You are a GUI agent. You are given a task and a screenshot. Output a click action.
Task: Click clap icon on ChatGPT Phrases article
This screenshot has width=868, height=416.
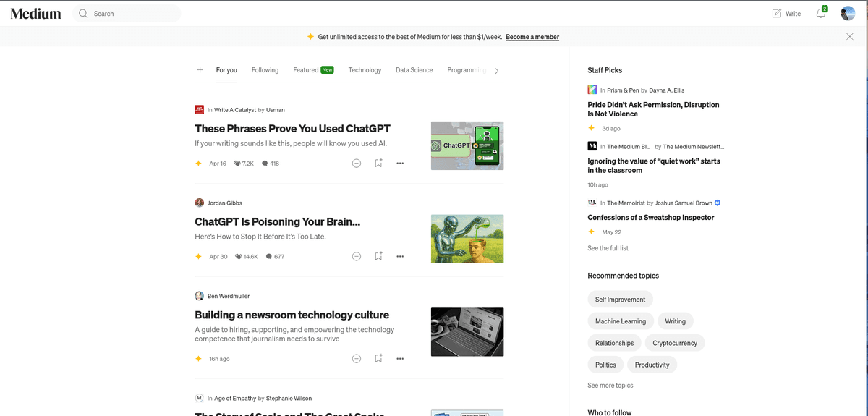coord(237,164)
